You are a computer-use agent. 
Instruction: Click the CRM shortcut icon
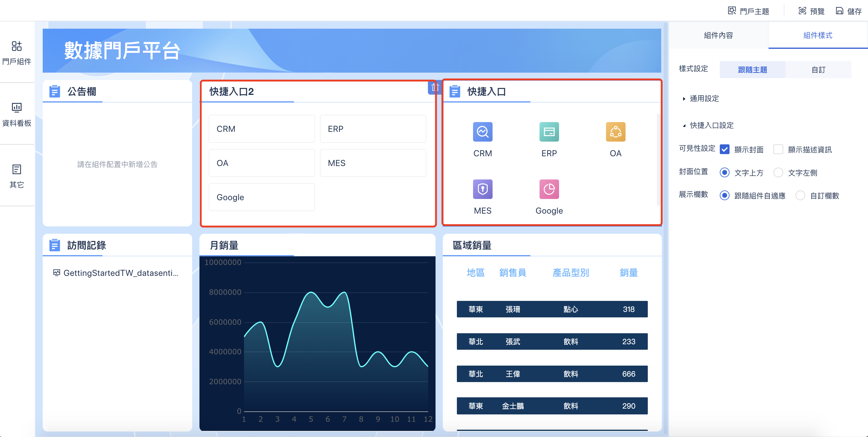click(482, 132)
